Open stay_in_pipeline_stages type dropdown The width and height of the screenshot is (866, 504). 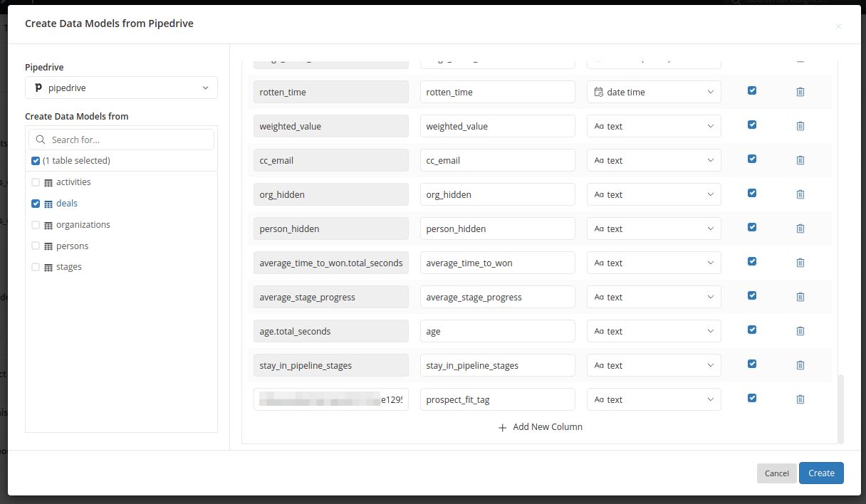coord(654,365)
